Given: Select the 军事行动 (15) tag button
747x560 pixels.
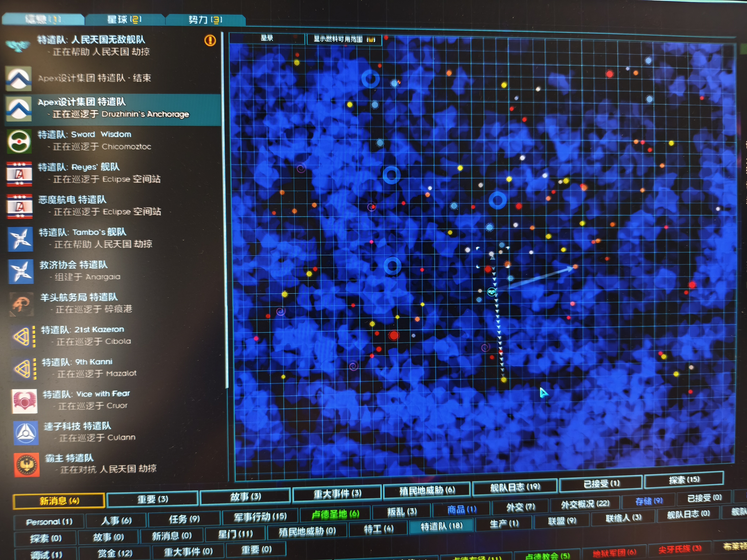Looking at the screenshot, I should [260, 516].
